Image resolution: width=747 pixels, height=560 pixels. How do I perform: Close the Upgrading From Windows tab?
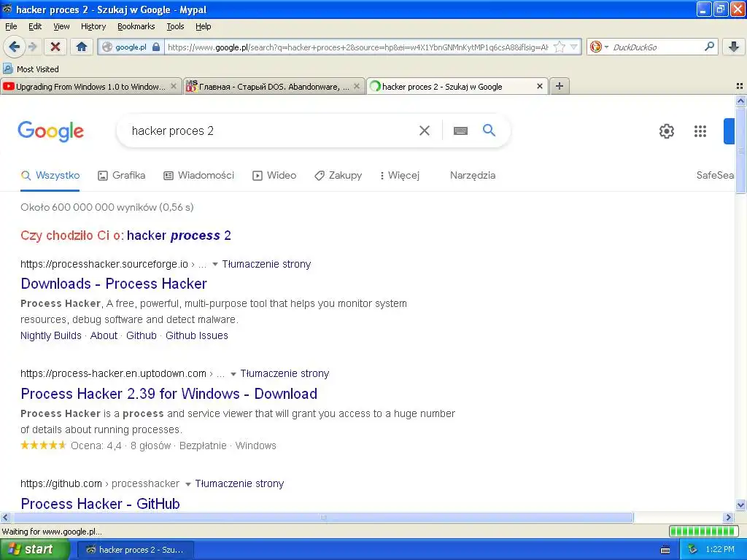[174, 86]
